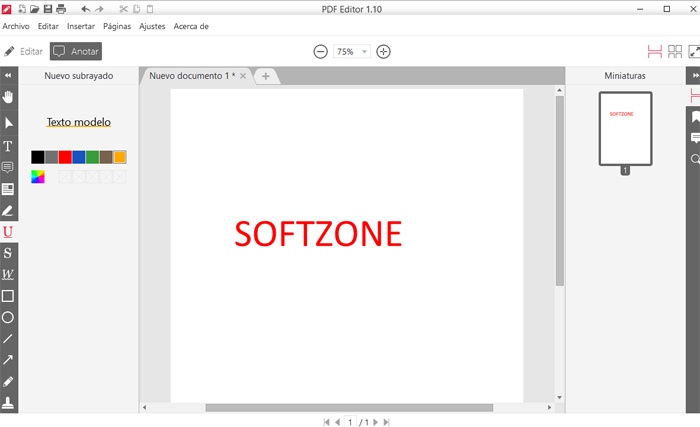
Task: Go to the next page
Action: click(375, 422)
